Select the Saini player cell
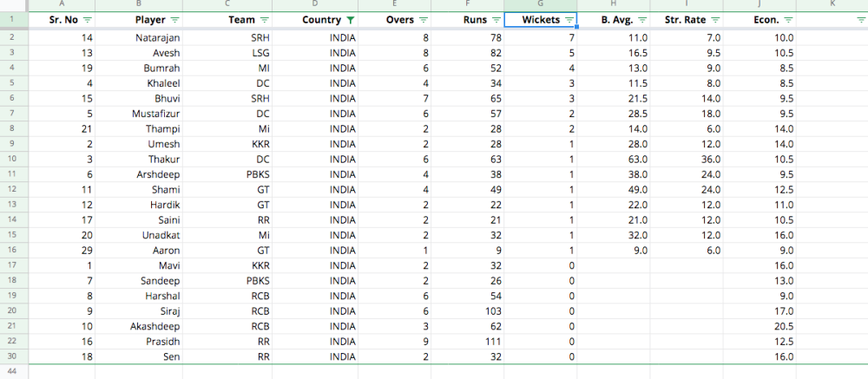This screenshot has height=379, width=868. coord(138,219)
